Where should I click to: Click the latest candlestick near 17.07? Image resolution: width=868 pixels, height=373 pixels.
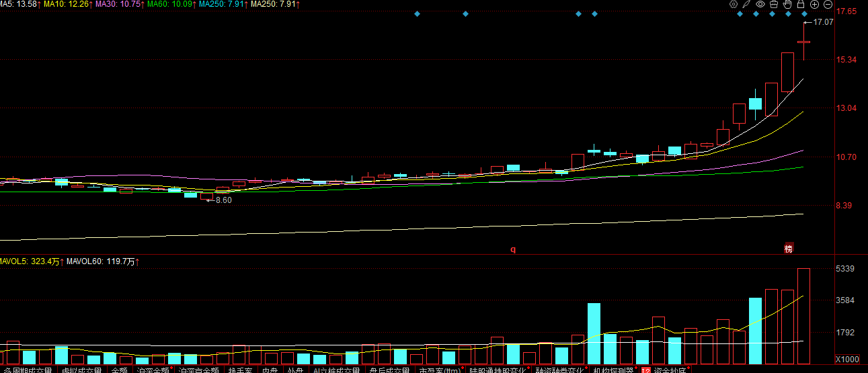(x=804, y=42)
